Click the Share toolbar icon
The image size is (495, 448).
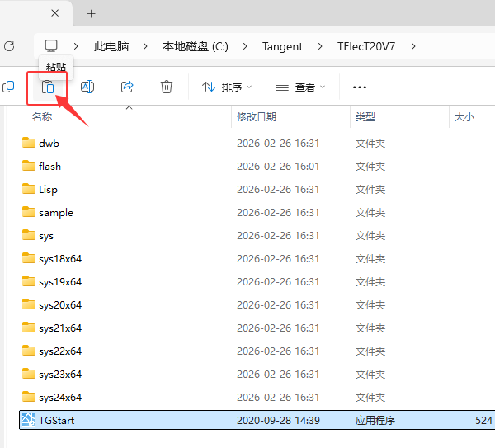coord(127,87)
